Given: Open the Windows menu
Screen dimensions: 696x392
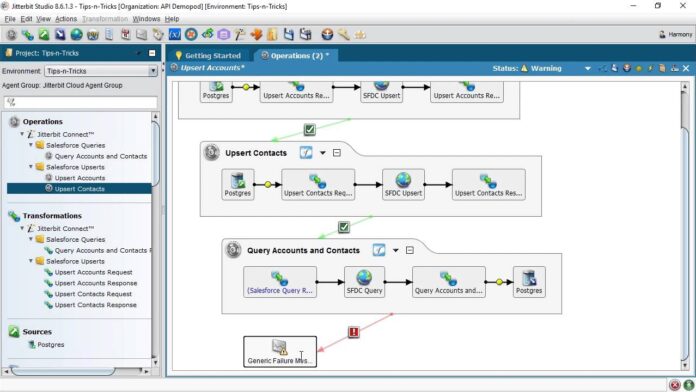Looking at the screenshot, I should pos(146,19).
